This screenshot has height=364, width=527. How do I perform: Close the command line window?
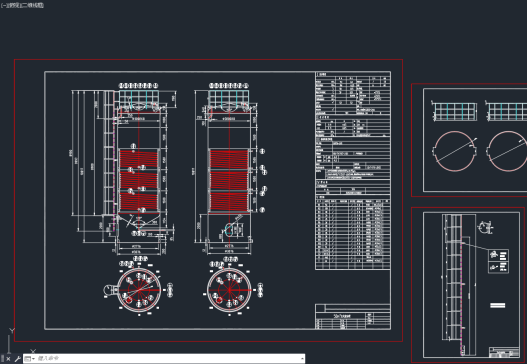coord(8,359)
